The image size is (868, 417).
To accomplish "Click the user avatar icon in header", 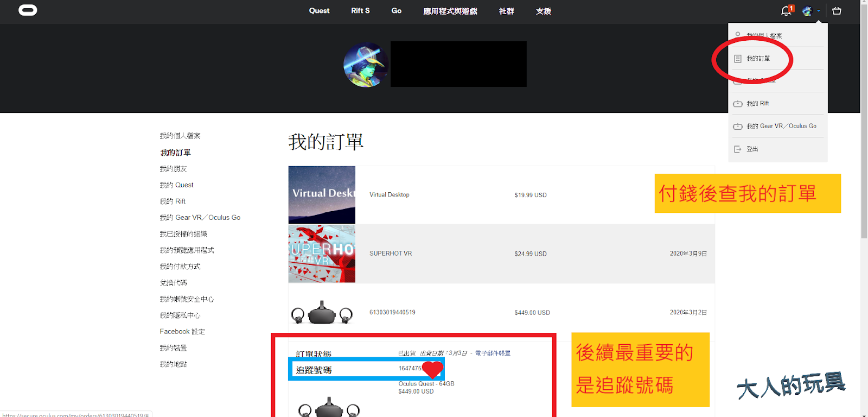I will click(x=807, y=11).
